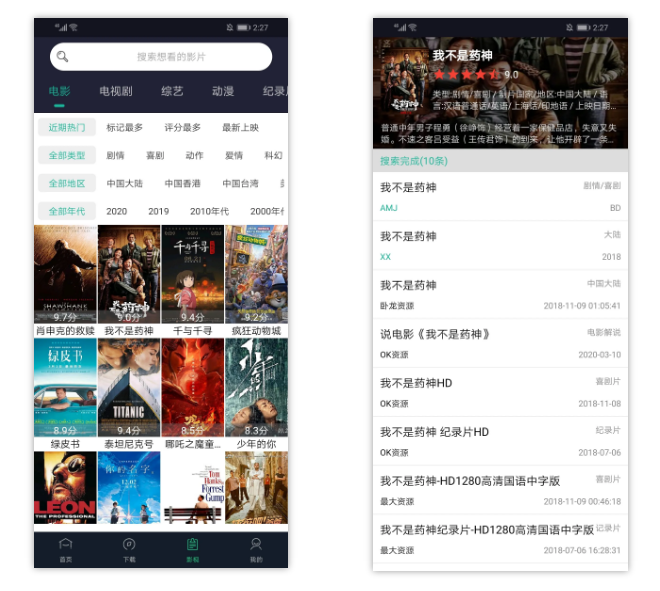Screen dimensions: 660x591
Task: Filter by 中国大陆 region
Action: pos(125,183)
